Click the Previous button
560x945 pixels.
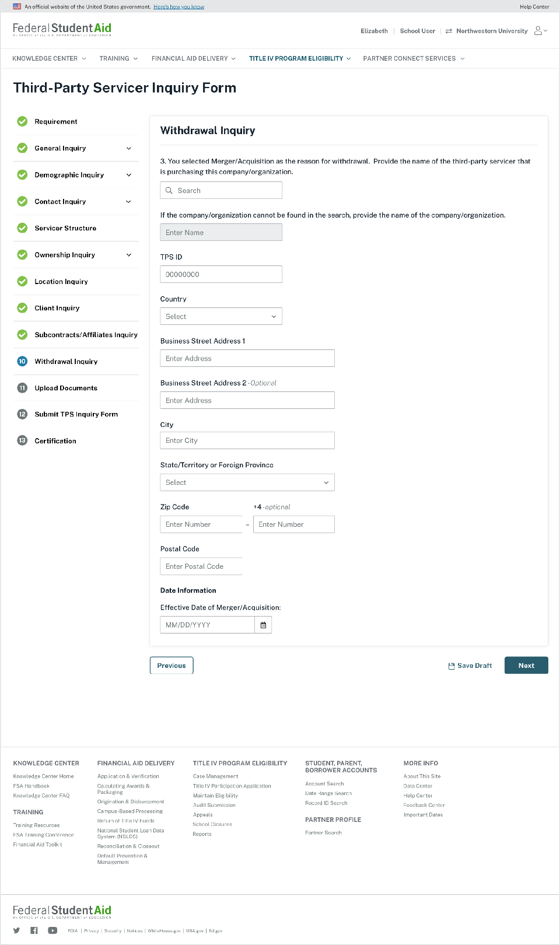click(x=171, y=666)
